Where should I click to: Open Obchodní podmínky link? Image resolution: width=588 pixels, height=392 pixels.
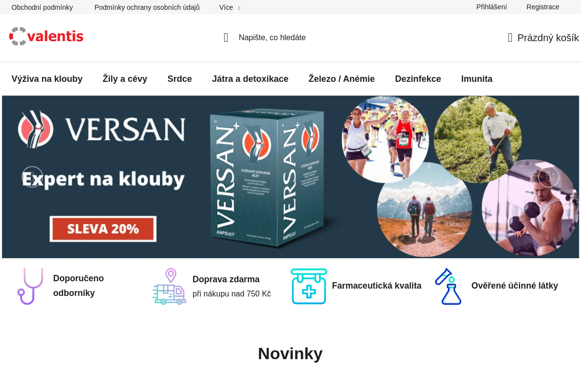(42, 7)
